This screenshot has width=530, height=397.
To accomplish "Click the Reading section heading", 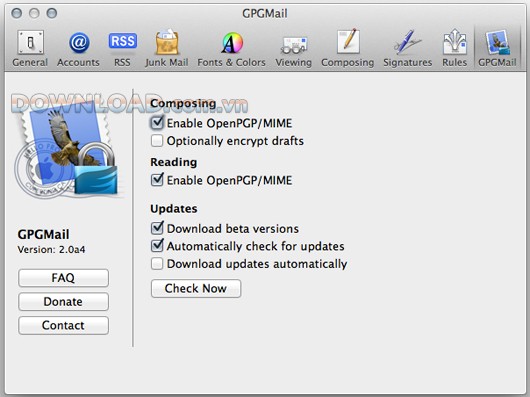I will pyautogui.click(x=174, y=162).
